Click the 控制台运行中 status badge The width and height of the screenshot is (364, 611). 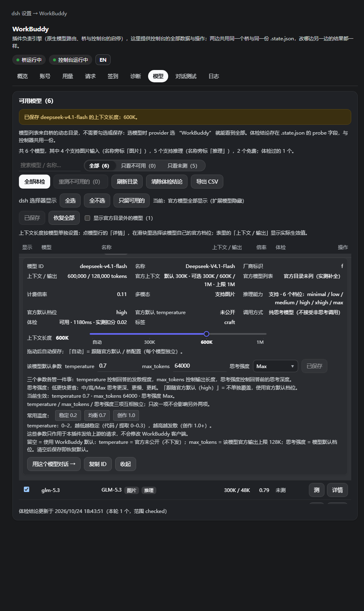coord(71,60)
